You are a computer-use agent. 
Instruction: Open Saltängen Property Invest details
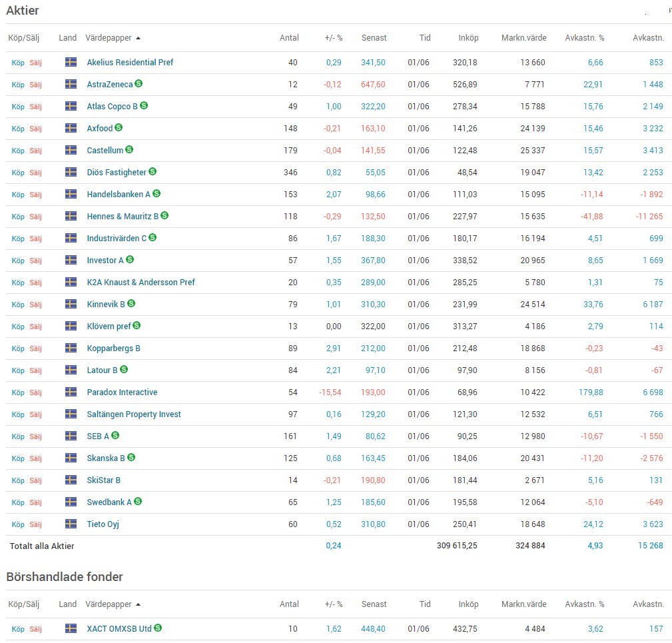click(x=134, y=414)
